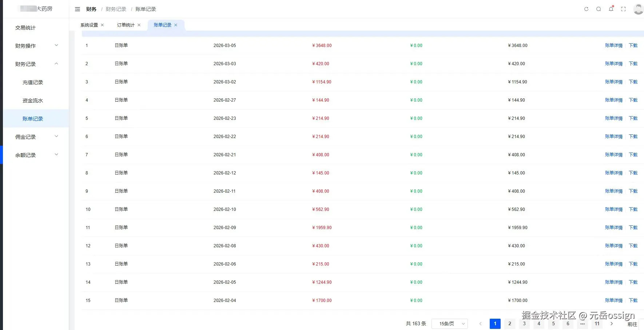The height and width of the screenshot is (330, 644).
Task: Collapse the 财务记录 sidebar menu
Action: (x=36, y=64)
